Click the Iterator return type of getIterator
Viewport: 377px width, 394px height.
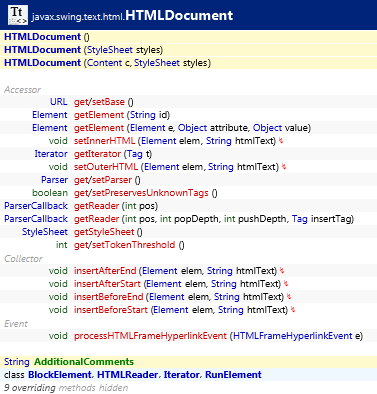[x=51, y=154]
